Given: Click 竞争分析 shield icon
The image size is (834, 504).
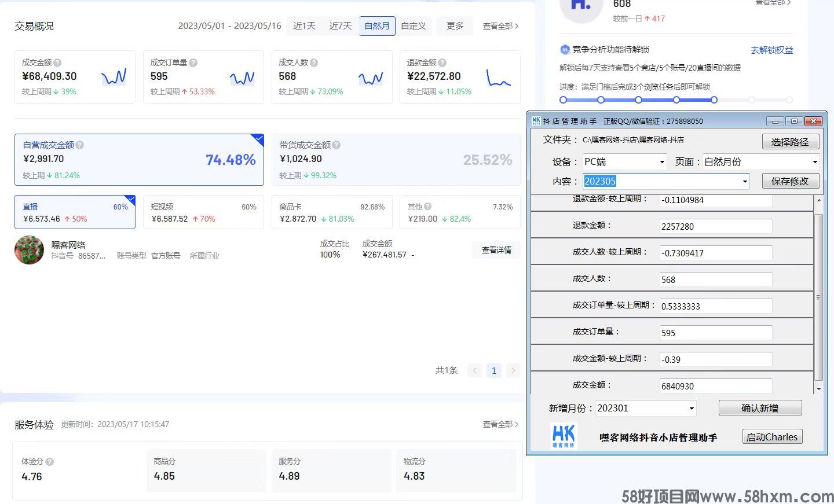Looking at the screenshot, I should coord(565,50).
